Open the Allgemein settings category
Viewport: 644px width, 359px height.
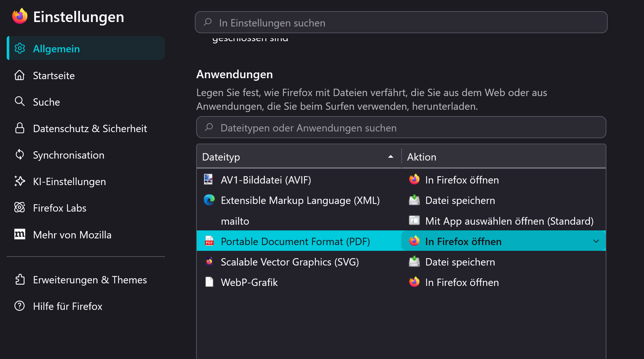click(86, 48)
